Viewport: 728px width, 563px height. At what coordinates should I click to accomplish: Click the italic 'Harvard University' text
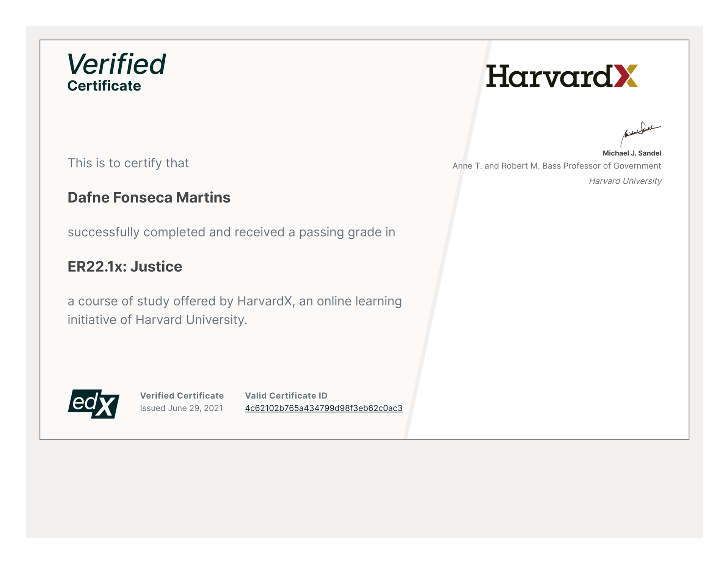(625, 181)
